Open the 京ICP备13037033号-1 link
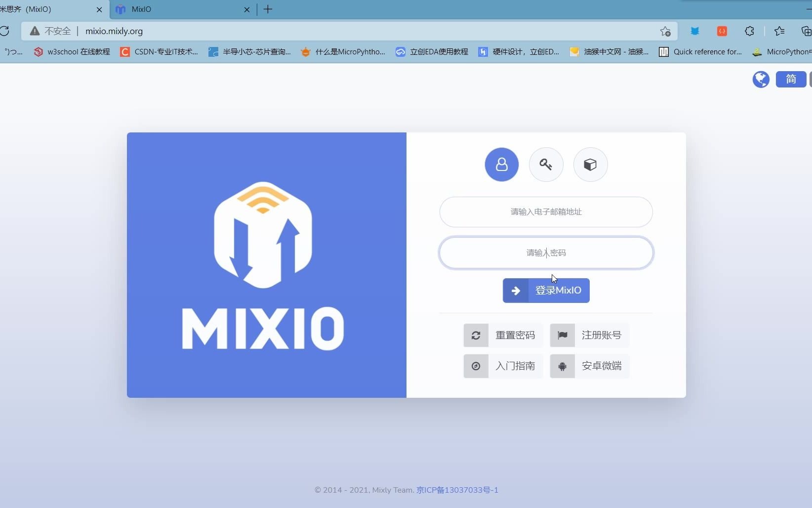The width and height of the screenshot is (812, 508). [x=457, y=490]
